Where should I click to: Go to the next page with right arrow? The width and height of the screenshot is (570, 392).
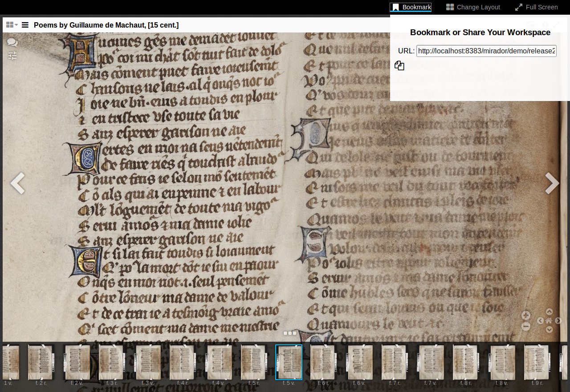click(552, 183)
